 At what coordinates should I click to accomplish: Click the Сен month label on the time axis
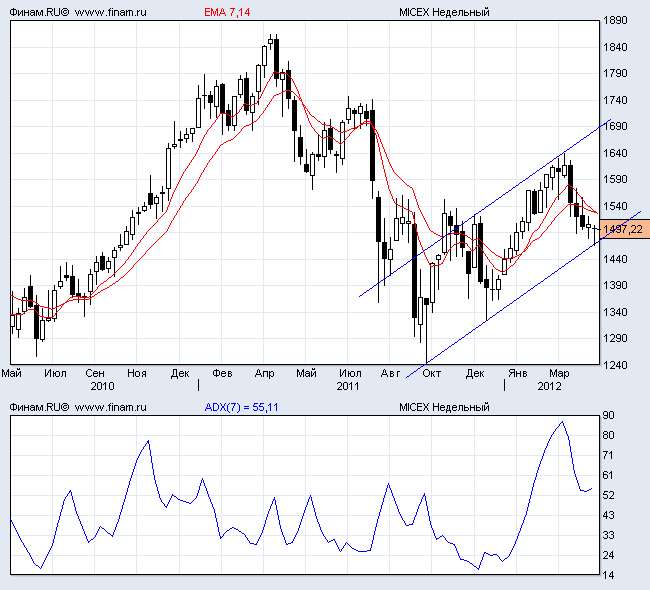pyautogui.click(x=95, y=373)
